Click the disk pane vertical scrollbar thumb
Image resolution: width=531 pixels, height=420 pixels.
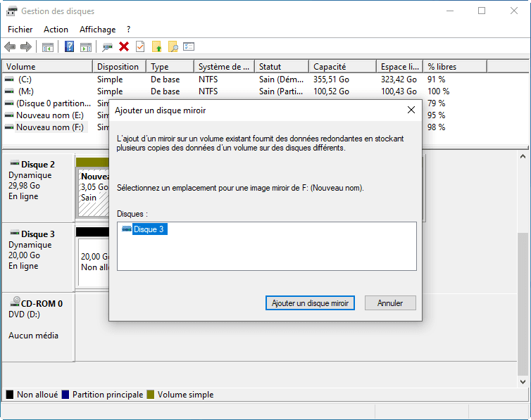pos(523,304)
